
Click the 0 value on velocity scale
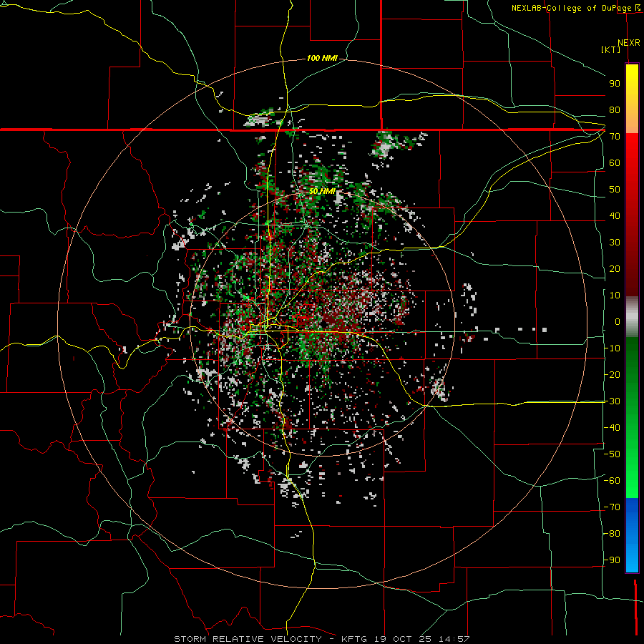(618, 322)
